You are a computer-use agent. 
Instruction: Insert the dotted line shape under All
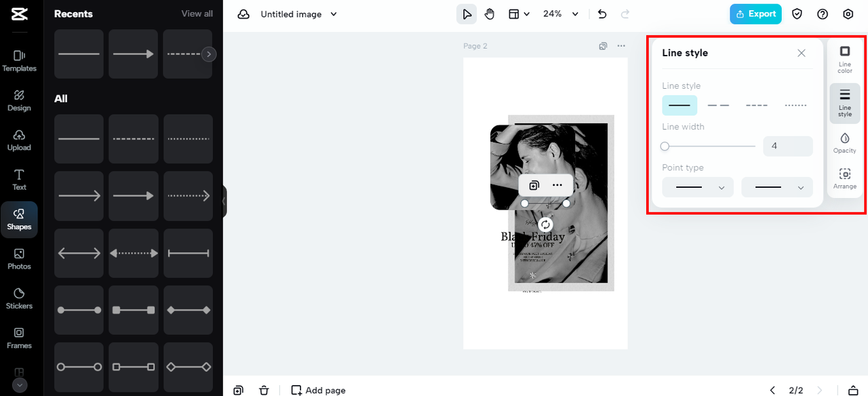click(188, 139)
